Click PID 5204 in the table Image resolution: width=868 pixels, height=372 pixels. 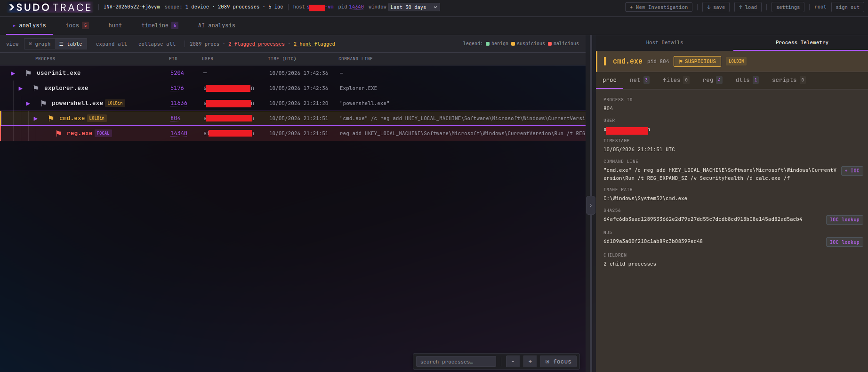coord(177,73)
